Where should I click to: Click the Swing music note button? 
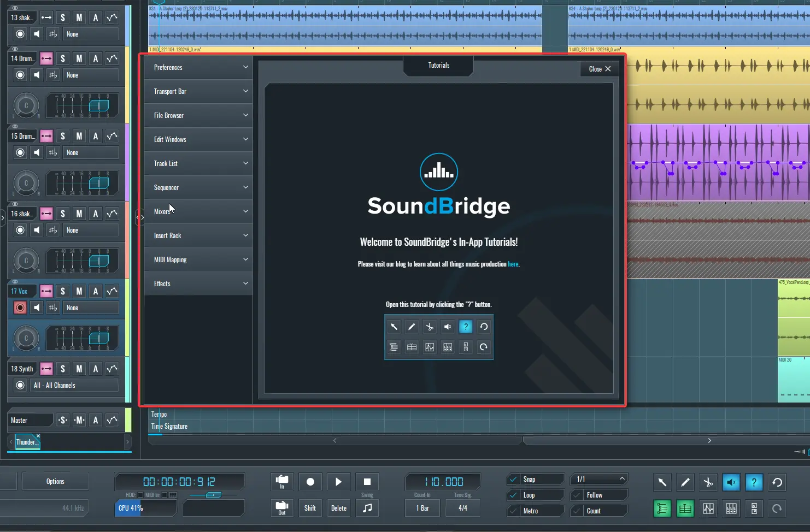coord(367,508)
